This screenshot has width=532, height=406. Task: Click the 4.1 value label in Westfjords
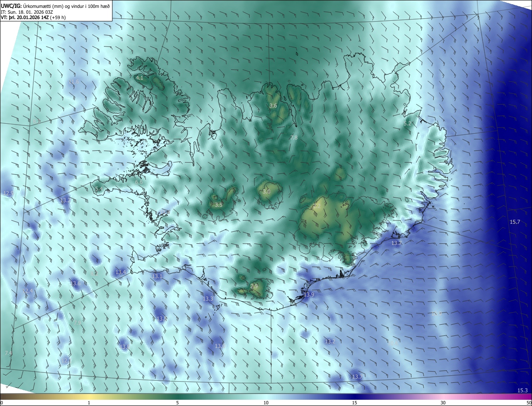(x=140, y=78)
